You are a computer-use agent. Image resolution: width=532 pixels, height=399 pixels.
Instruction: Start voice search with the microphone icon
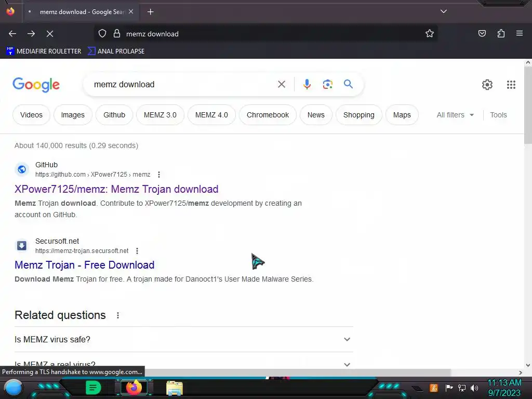[307, 84]
